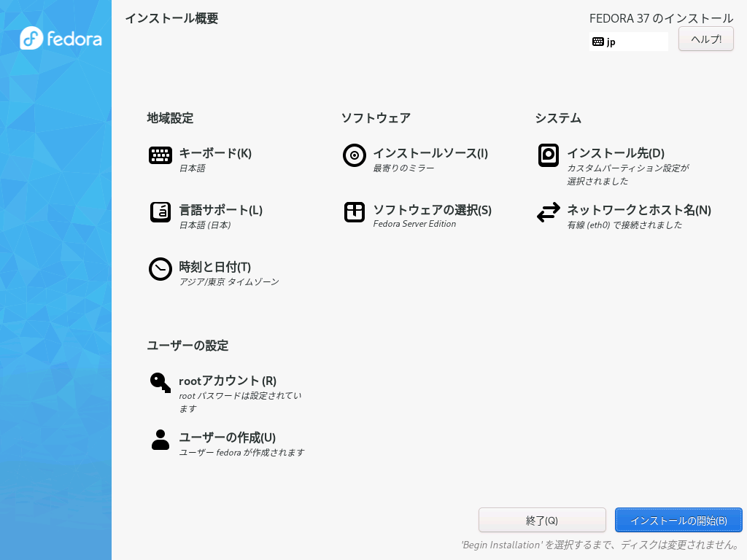Click the FEDORA 37 のインストール title text

pyautogui.click(x=661, y=18)
